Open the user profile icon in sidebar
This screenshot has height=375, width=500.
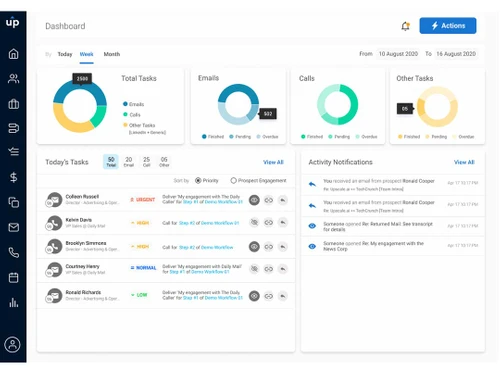coord(12,344)
